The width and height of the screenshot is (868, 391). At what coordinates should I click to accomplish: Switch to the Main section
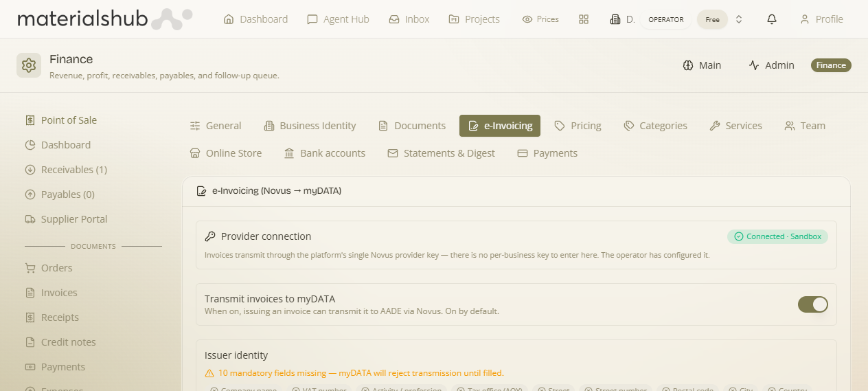702,65
